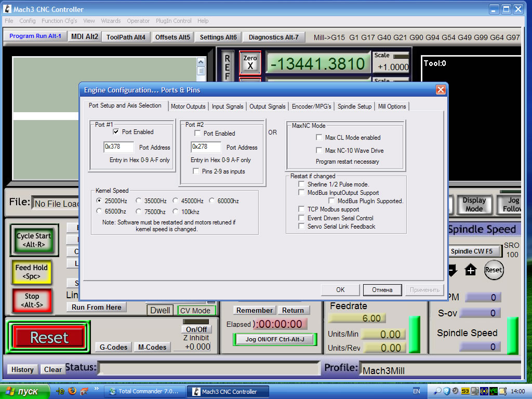This screenshot has width=532, height=399.
Task: Click the green spindle speed override bar
Action: 512,335
